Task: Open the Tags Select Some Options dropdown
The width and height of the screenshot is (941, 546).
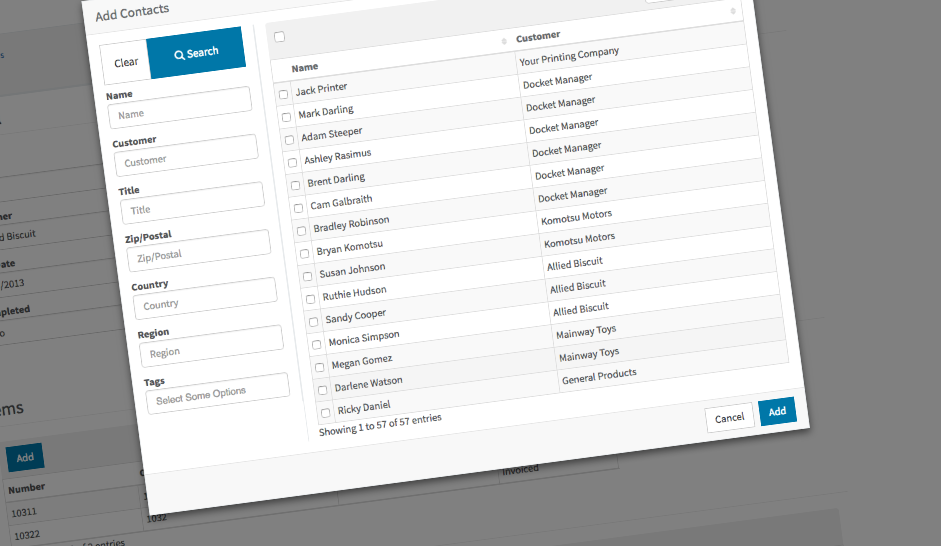Action: pyautogui.click(x=217, y=394)
